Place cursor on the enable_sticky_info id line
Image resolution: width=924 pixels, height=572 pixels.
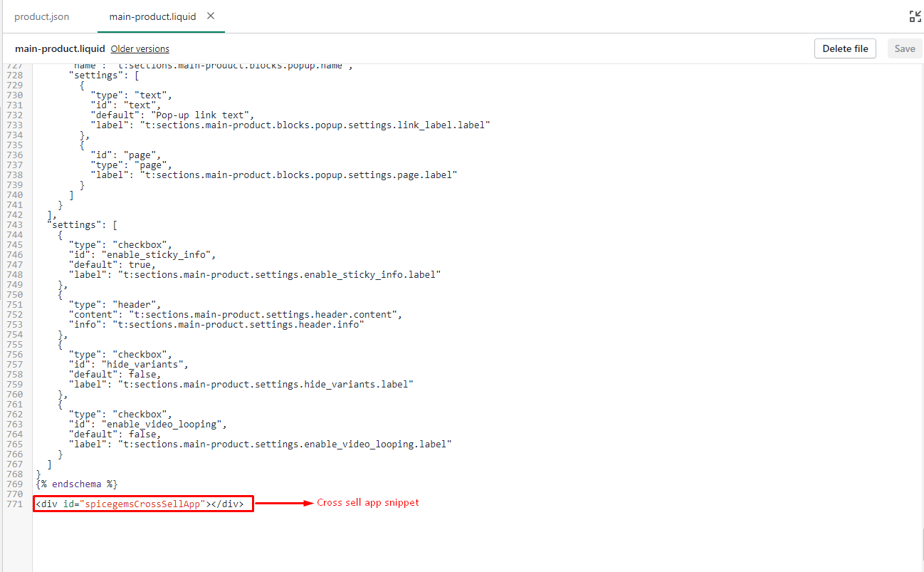coord(141,255)
